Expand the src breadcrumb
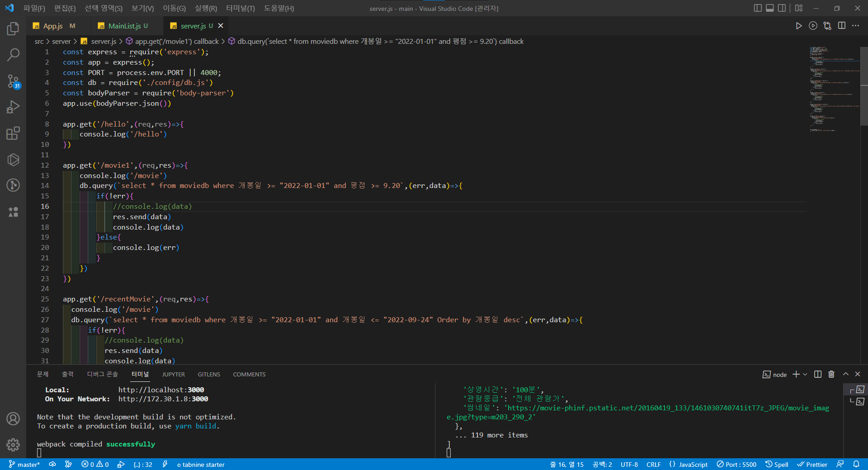The image size is (868, 470). tap(39, 41)
